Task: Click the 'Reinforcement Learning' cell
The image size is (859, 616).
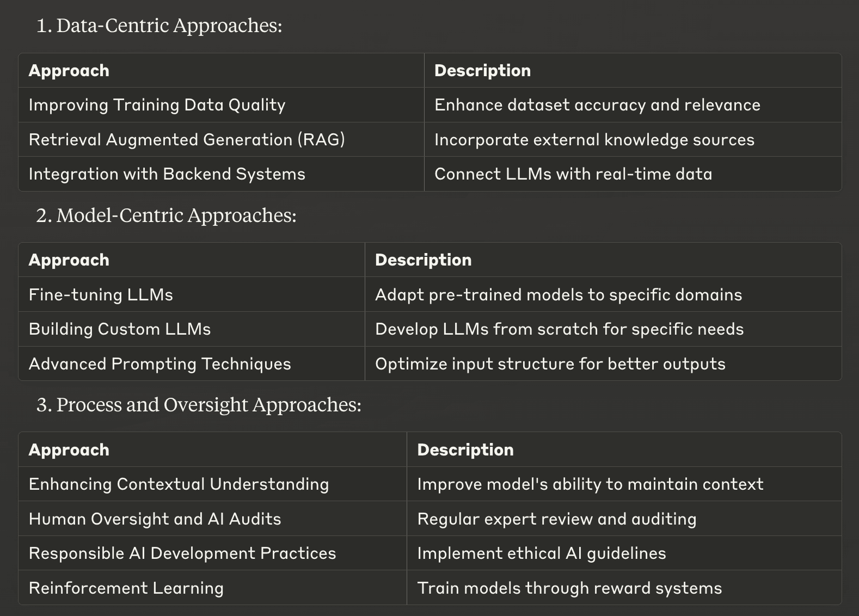Action: (x=212, y=588)
